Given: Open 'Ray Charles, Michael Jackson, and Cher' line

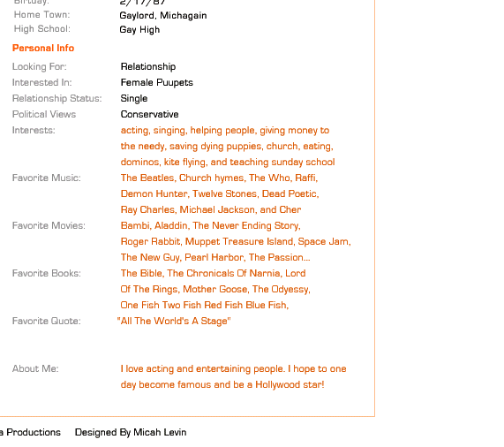Looking at the screenshot, I should tap(211, 209).
